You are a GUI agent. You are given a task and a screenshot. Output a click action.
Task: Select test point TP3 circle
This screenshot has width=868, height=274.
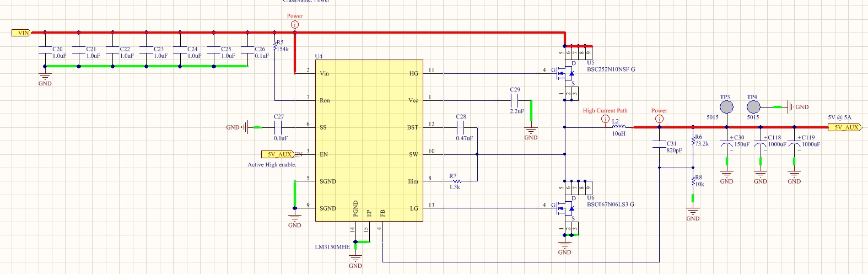tap(726, 107)
